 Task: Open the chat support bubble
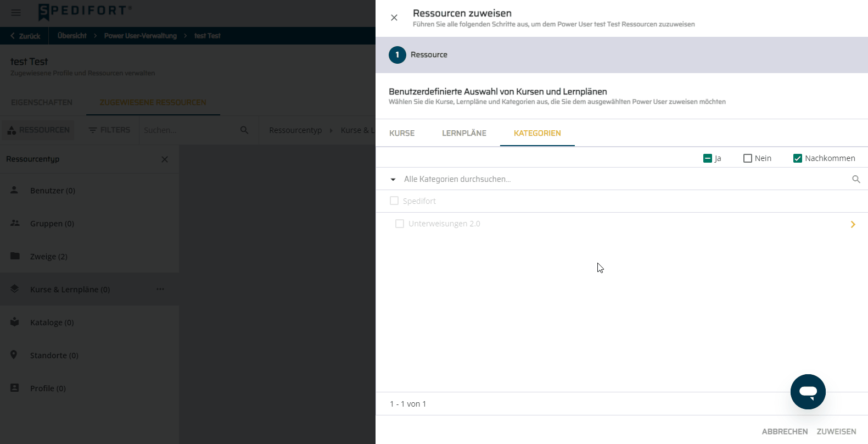808,392
